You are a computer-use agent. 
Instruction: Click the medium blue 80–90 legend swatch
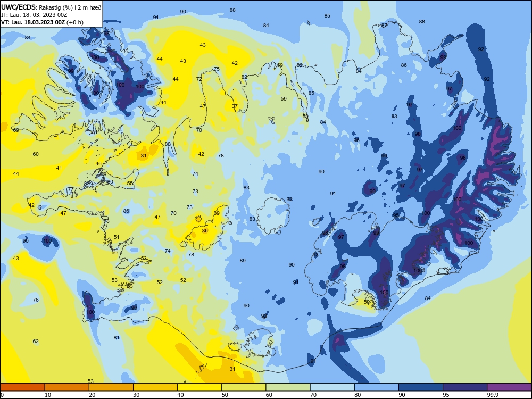[x=377, y=387]
